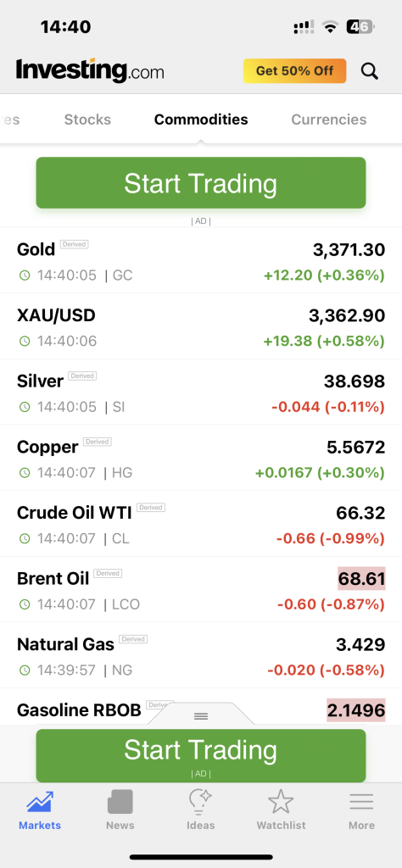Tap the Get 50% Off button

click(294, 71)
